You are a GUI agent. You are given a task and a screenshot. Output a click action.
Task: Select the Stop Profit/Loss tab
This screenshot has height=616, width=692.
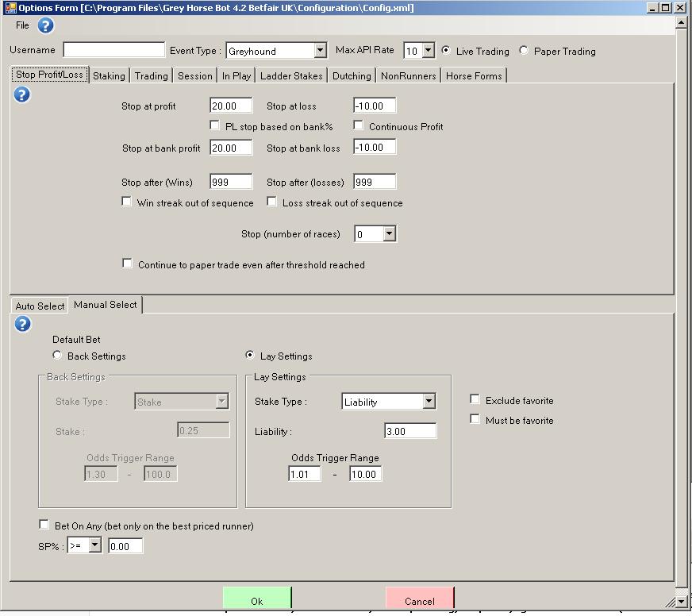[x=49, y=74]
